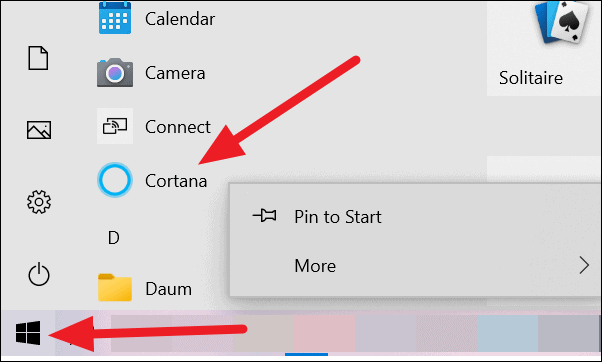The image size is (602, 362).
Task: Open the Pictures icon in Start sidebar
Action: point(39,130)
